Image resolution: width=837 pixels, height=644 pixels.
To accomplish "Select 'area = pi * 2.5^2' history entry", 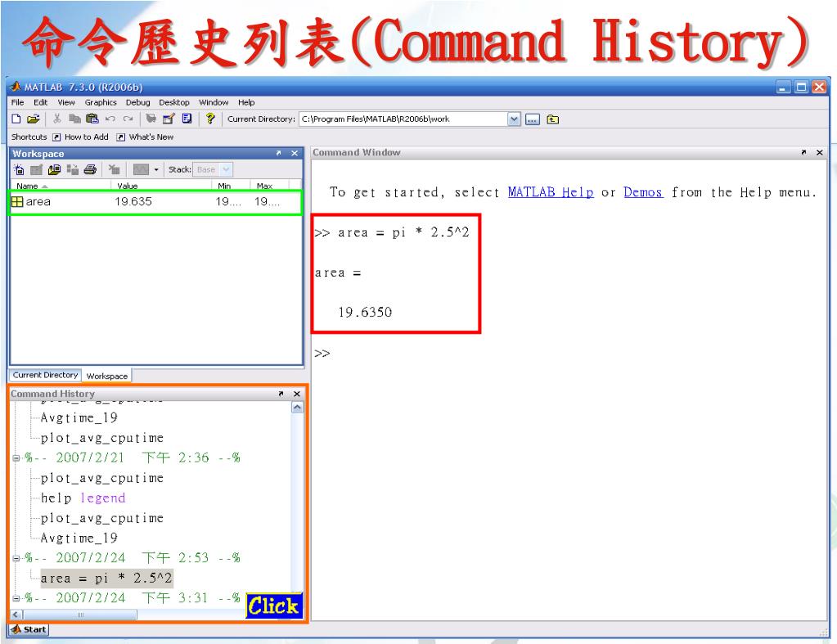I will coord(106,579).
